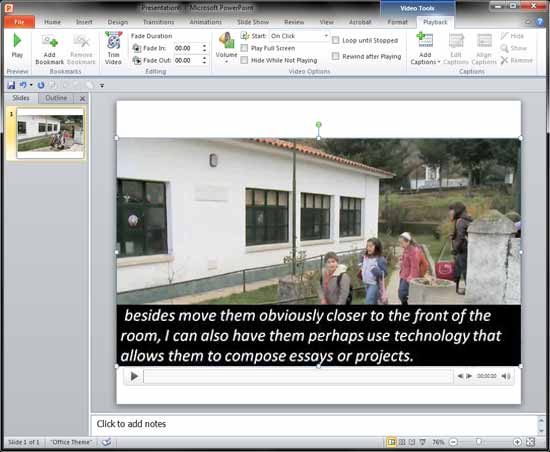Open the Start On Click dropdown
The image size is (550, 452).
(x=326, y=36)
